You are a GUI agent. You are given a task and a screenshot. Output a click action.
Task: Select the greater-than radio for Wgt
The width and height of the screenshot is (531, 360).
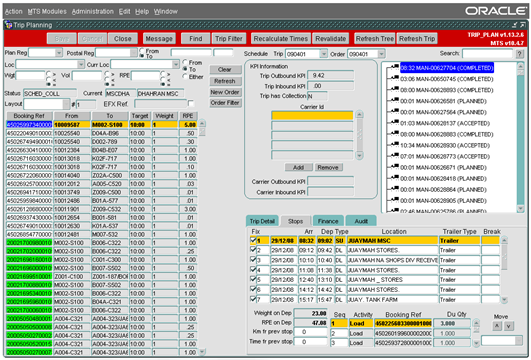coord(49,73)
